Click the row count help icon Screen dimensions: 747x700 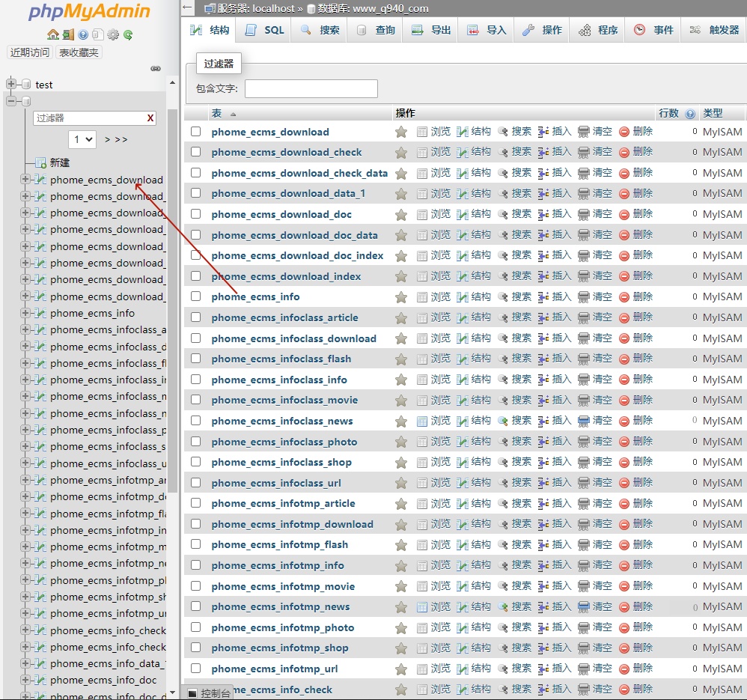click(x=690, y=114)
